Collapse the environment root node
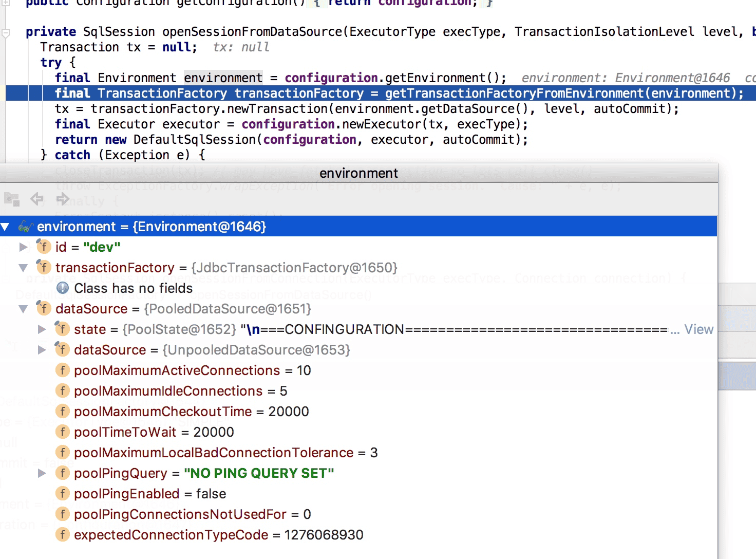The image size is (756, 559). pos(5,227)
